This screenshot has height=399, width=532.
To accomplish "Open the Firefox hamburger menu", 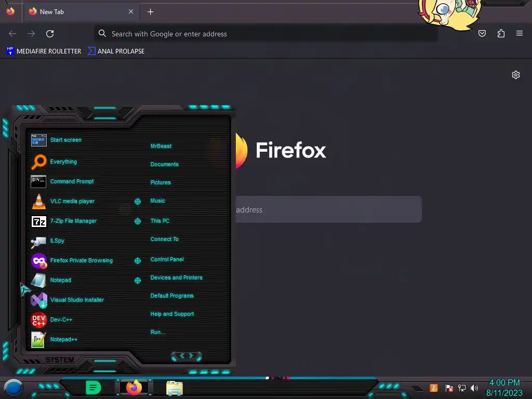I will point(520,33).
